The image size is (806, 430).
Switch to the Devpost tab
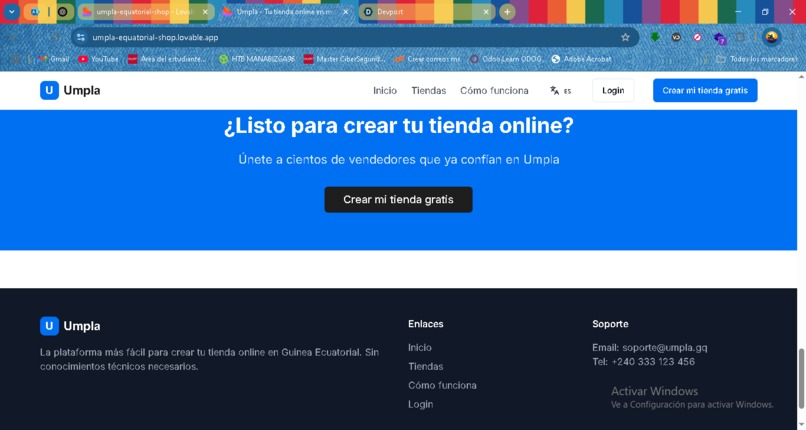point(427,11)
